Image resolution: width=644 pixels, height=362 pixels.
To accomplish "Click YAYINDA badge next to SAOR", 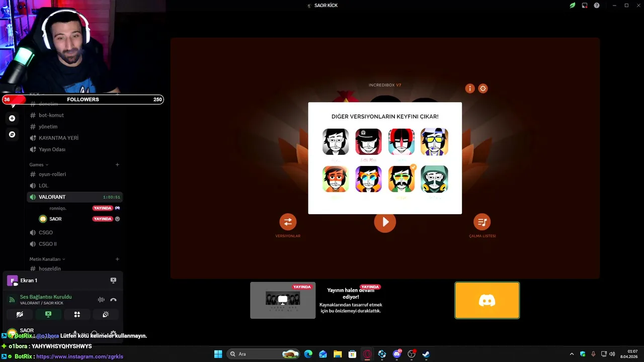I will (103, 219).
